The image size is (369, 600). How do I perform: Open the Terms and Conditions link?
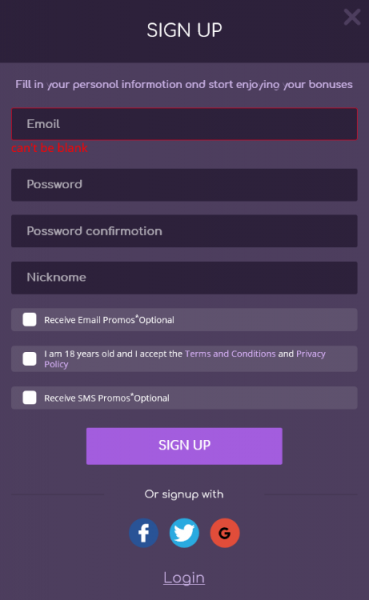point(230,354)
